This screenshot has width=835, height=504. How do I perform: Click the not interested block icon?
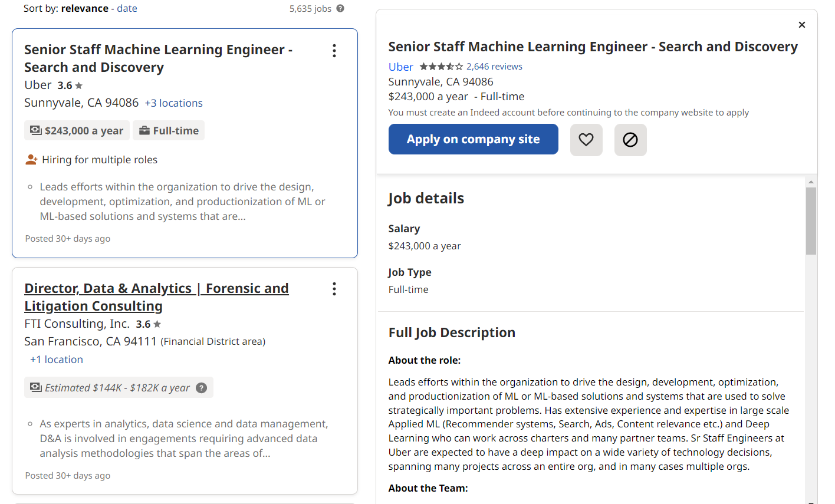[x=630, y=140]
